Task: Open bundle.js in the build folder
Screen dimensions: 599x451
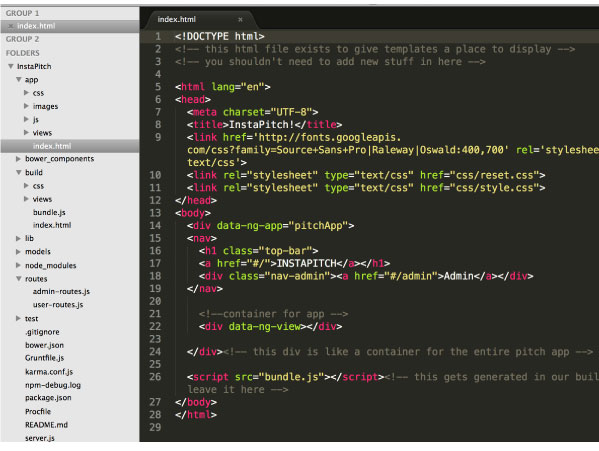Action: 49,212
